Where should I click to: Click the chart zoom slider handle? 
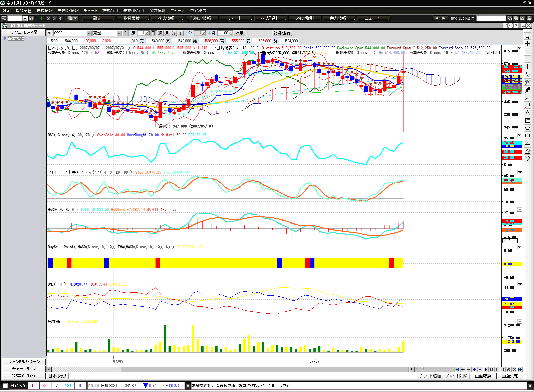click(423, 369)
